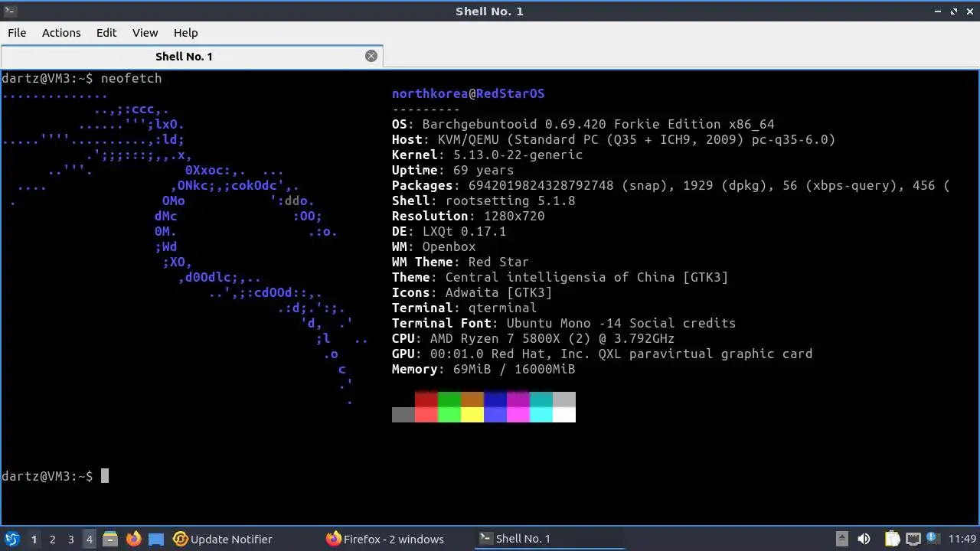
Task: Click the Packages line with snap count
Action: [671, 185]
